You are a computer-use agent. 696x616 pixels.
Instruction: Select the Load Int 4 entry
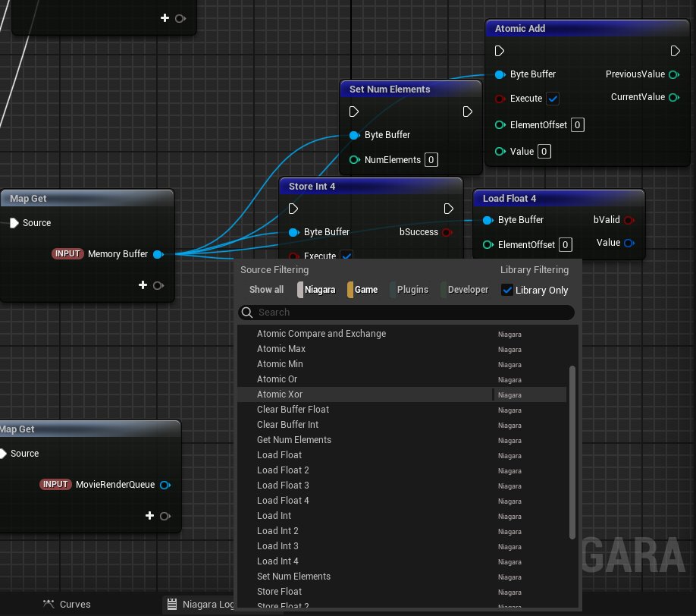tap(402, 561)
